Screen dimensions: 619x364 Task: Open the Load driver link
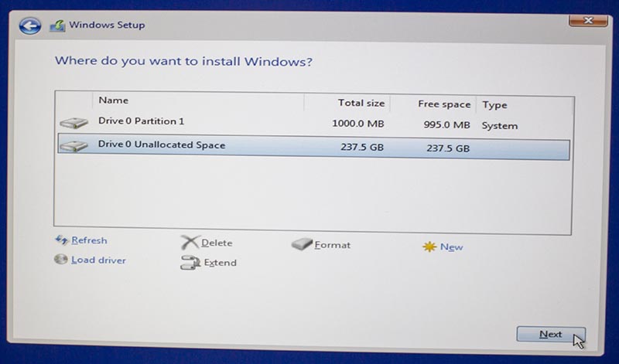point(99,260)
